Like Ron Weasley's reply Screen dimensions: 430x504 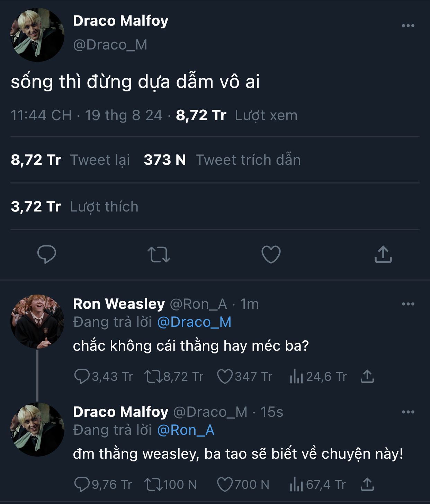click(x=225, y=376)
